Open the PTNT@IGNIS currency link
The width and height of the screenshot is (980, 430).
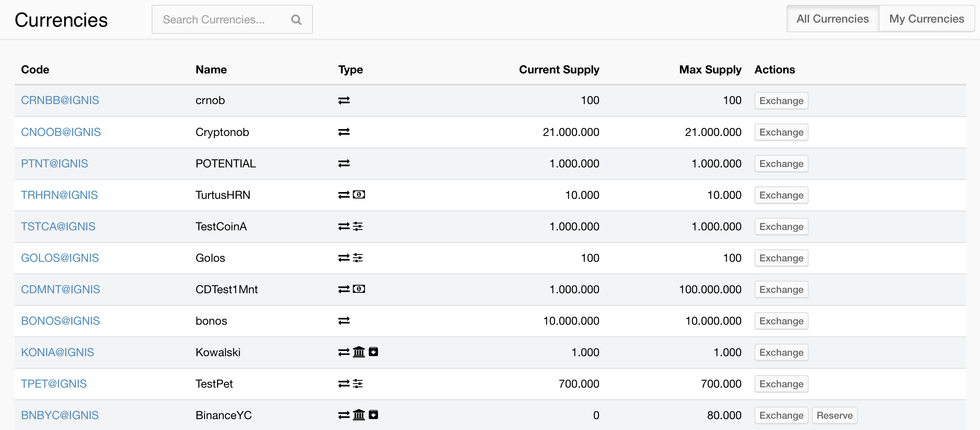[54, 163]
